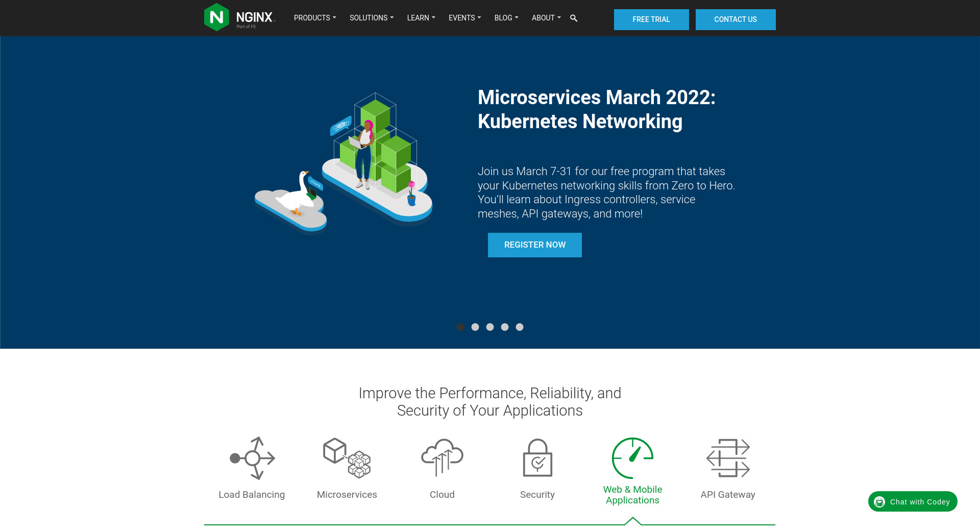Expand the Products dropdown menu
The image size is (980, 531).
[x=314, y=18]
